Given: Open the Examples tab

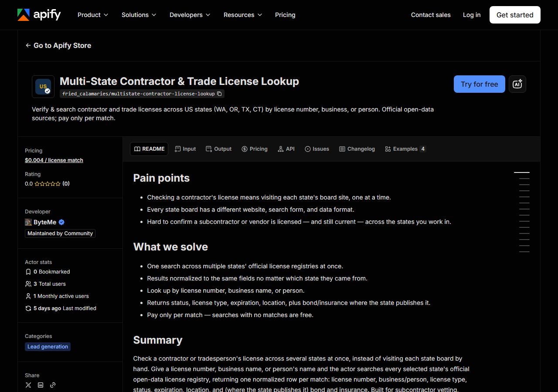Looking at the screenshot, I should point(405,149).
